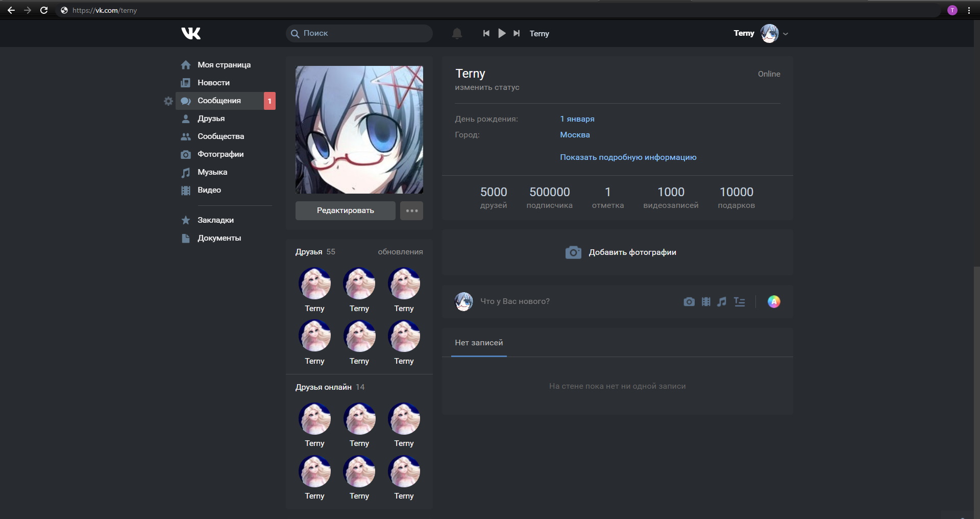Open the 10000 подарков counter

pyautogui.click(x=737, y=198)
